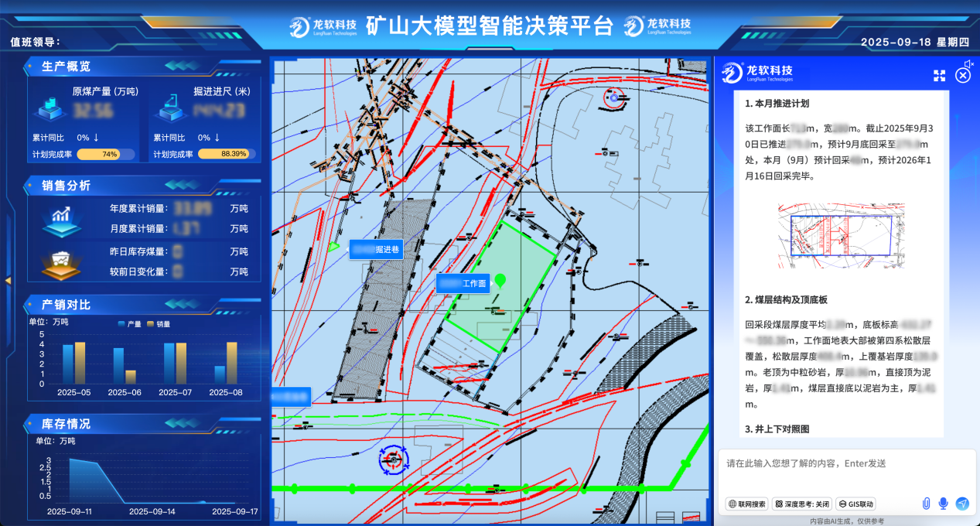Click the muted speaker icon
This screenshot has width=980, height=526.
point(967,63)
